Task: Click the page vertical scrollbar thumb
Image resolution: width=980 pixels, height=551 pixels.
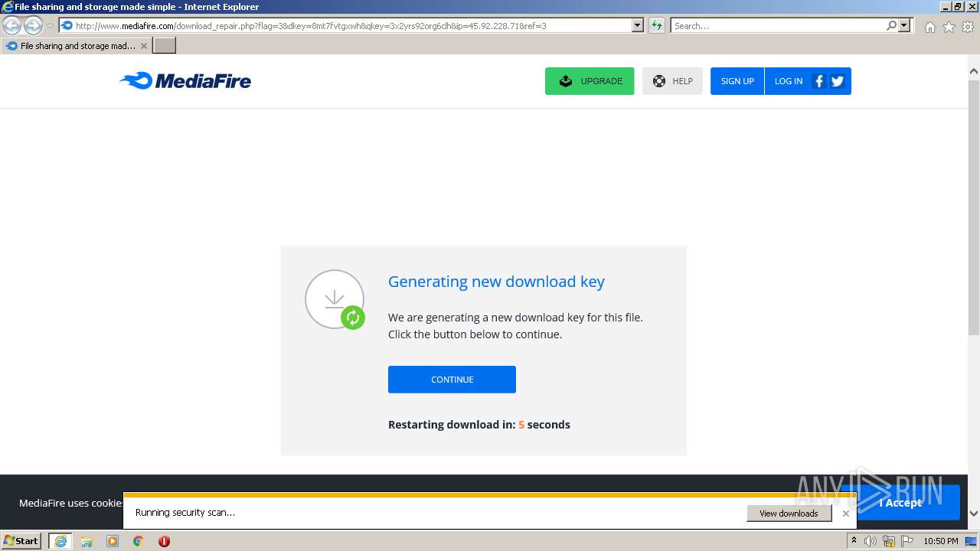Action: 974,207
